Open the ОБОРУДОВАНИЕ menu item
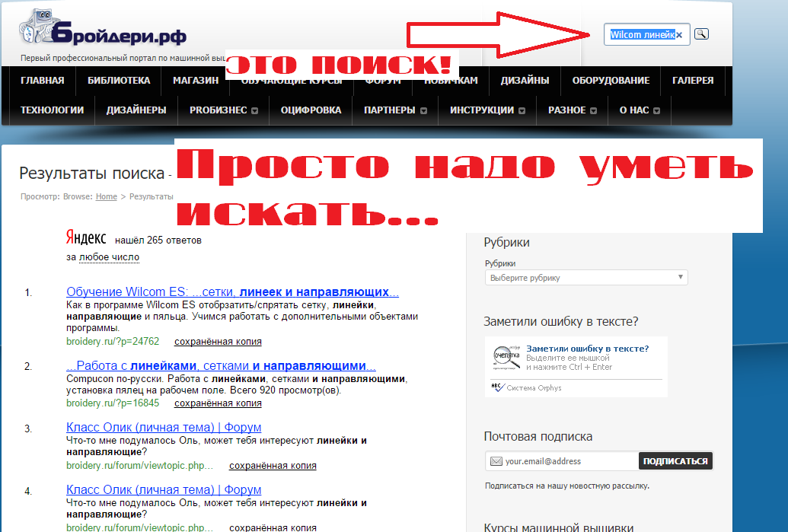 611,81
